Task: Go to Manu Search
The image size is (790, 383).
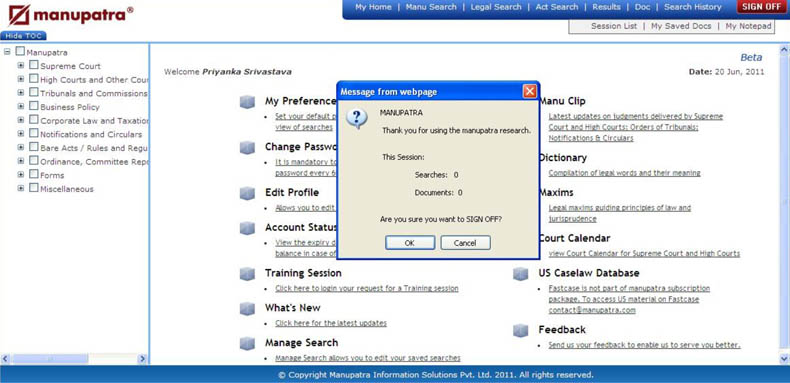Action: point(431,7)
